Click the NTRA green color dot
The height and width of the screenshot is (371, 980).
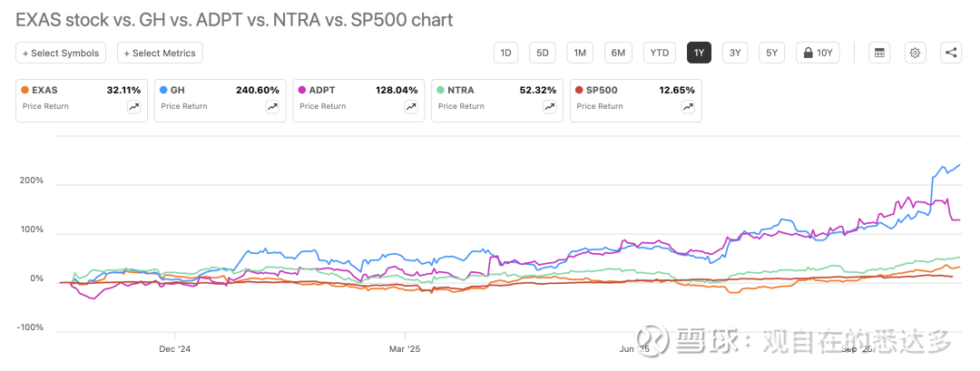coord(440,91)
